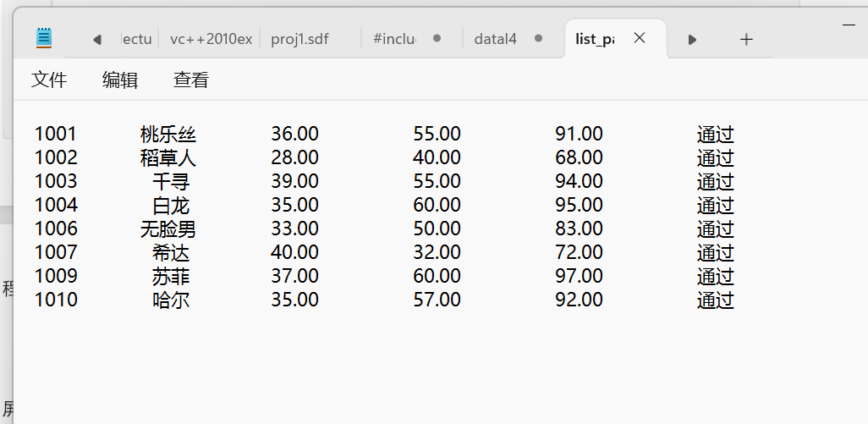
Task: Click unsaved dot on #inclu tab
Action: [x=437, y=38]
